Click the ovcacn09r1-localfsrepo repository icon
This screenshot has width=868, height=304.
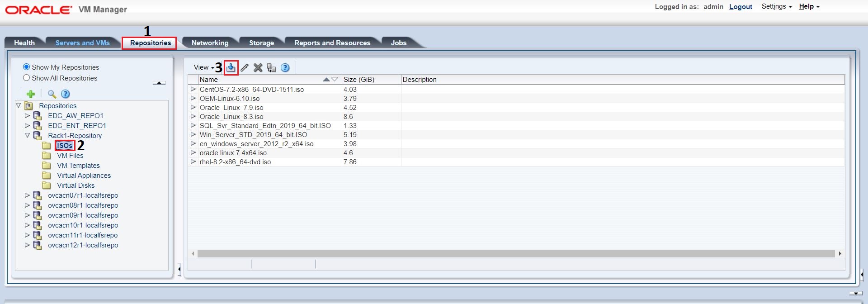[x=38, y=215]
